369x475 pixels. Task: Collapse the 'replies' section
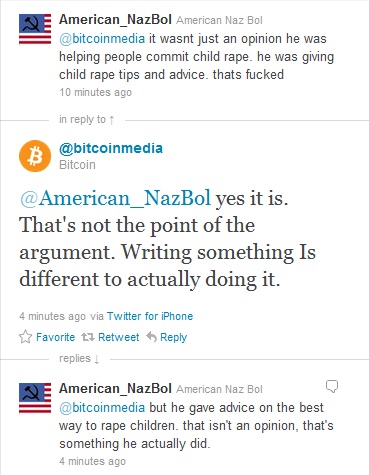[x=79, y=359]
